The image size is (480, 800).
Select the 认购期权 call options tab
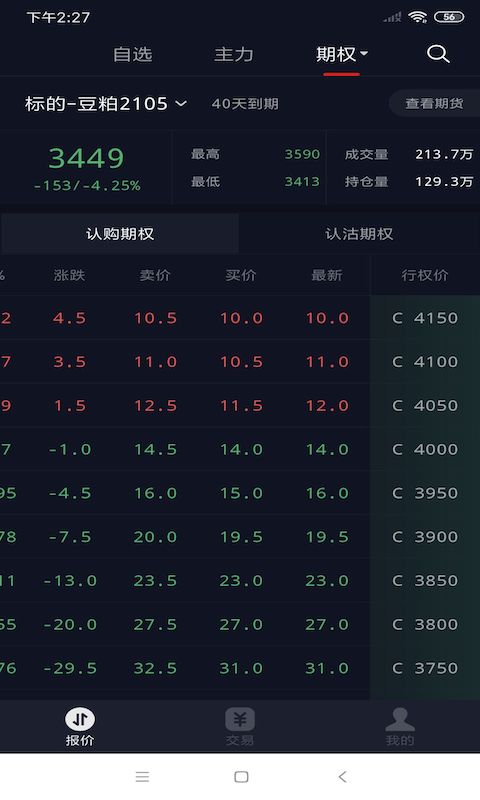click(120, 234)
